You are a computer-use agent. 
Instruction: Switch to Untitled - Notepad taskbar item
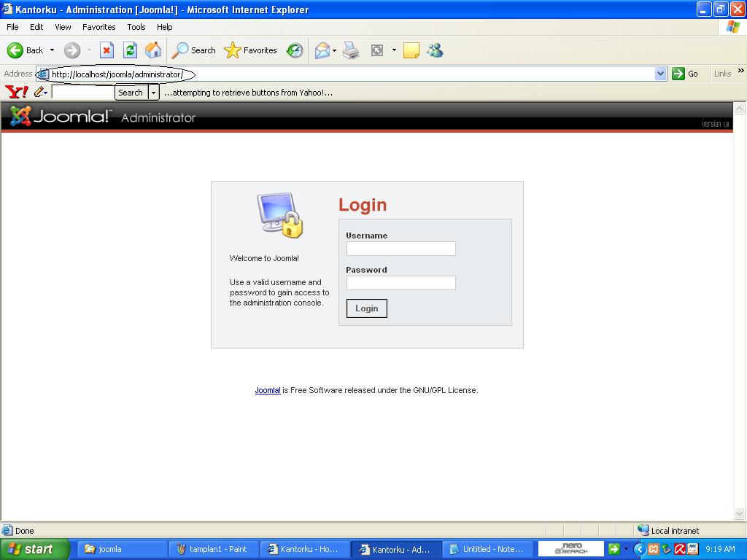click(489, 549)
